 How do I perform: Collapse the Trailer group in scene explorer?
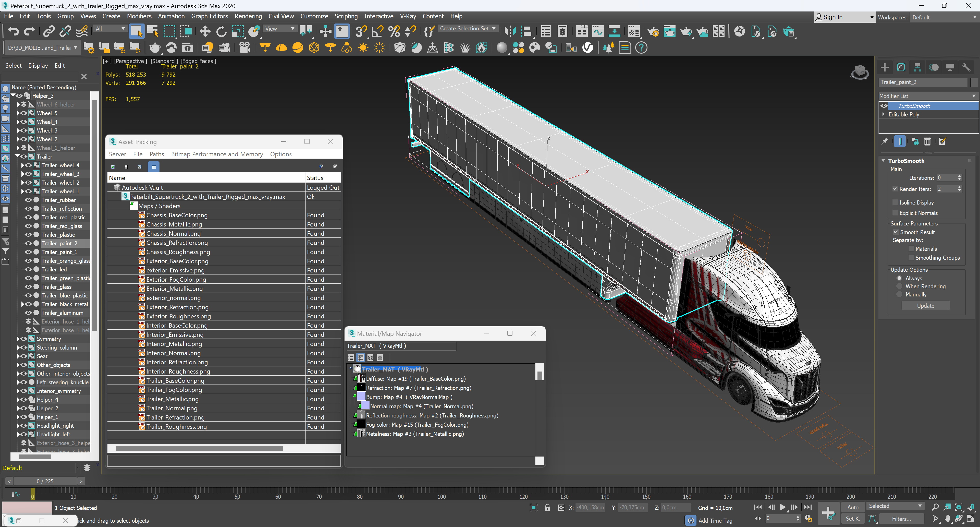17,156
